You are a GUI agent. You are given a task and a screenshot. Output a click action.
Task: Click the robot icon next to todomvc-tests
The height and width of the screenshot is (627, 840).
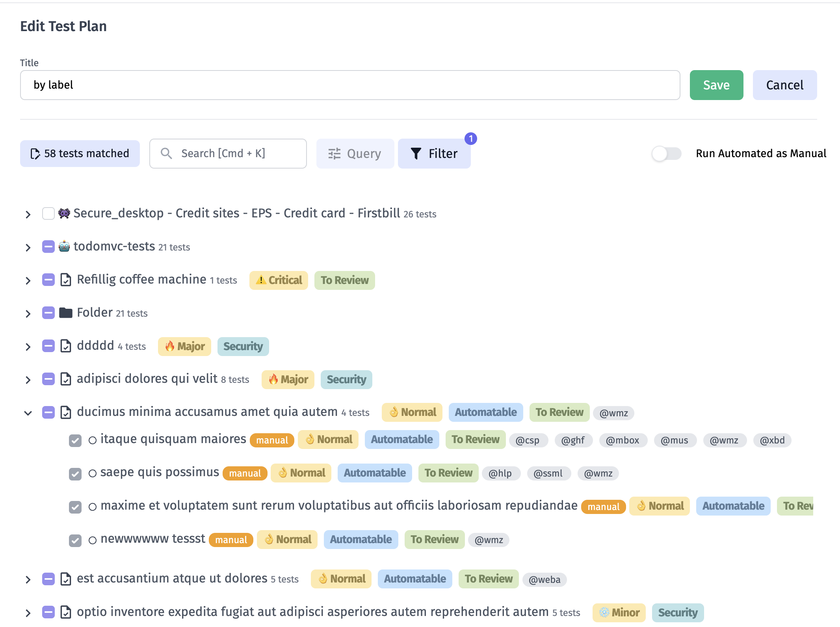click(64, 247)
